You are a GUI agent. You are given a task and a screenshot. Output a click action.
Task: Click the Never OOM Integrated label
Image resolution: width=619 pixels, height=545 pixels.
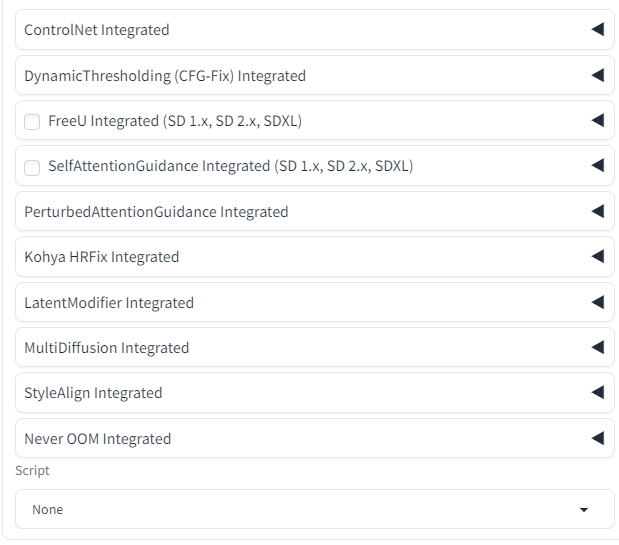[x=98, y=438]
